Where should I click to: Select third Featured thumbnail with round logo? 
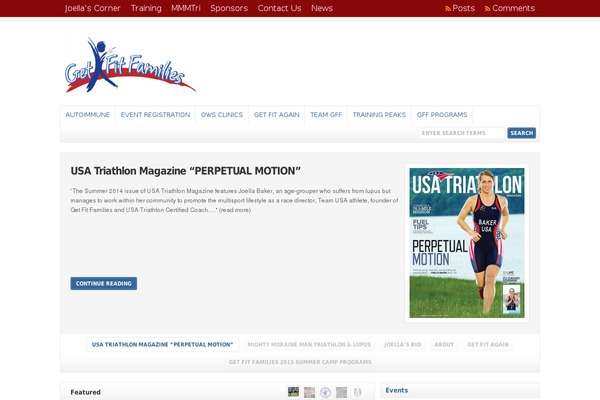coord(326,392)
